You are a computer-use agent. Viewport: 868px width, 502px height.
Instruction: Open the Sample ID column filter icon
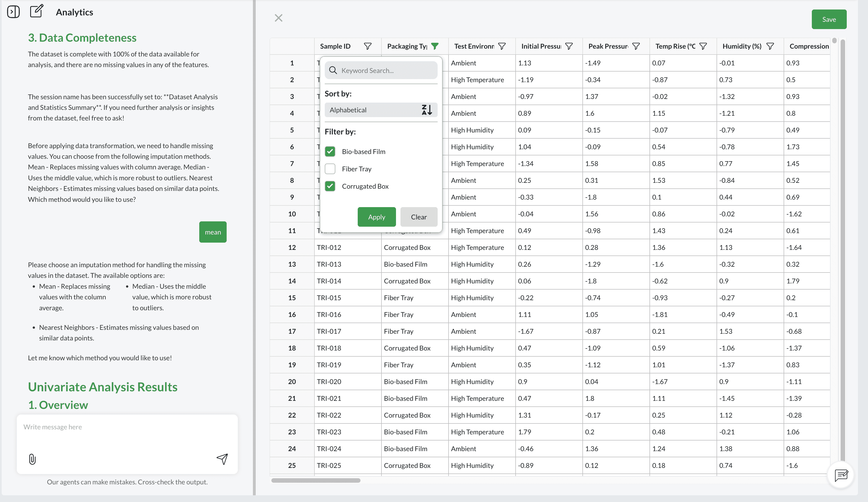[x=367, y=46]
